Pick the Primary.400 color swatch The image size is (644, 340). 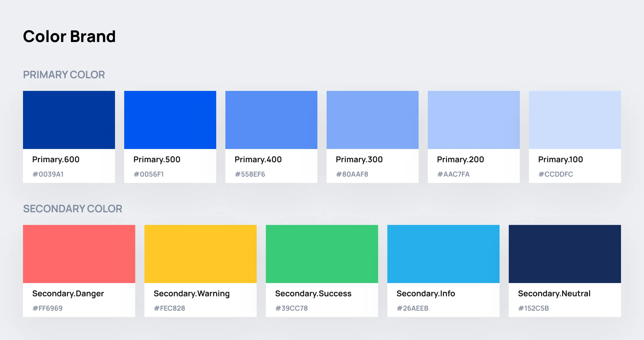pyautogui.click(x=271, y=120)
